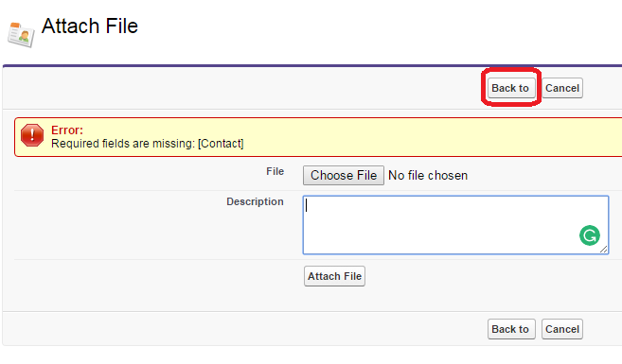Viewport: 622px width, 364px height.
Task: Click the 'No file chosen' text
Action: [x=428, y=176]
